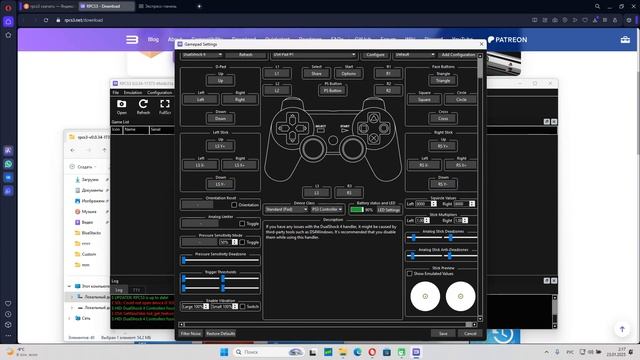Open the VK icon in Opera sidebar
640x360 pixels.
point(8,178)
